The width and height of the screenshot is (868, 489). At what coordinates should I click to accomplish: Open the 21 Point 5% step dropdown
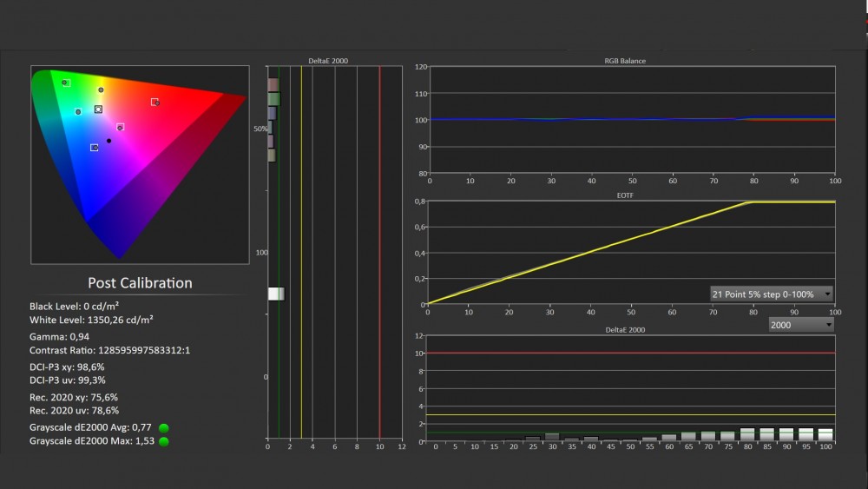tap(771, 294)
